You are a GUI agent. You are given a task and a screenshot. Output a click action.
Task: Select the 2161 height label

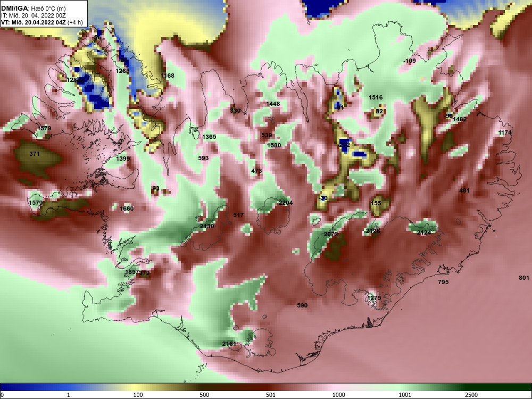point(229,344)
